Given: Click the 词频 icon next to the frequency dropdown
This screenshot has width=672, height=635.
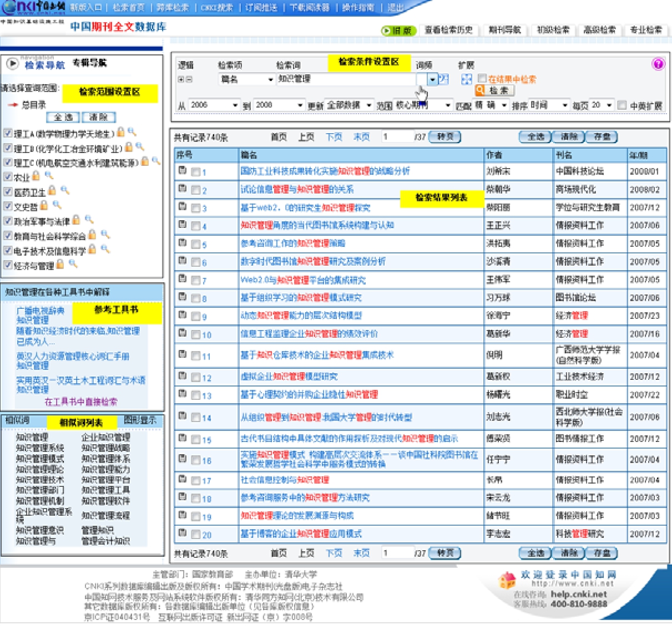Looking at the screenshot, I should 443,79.
